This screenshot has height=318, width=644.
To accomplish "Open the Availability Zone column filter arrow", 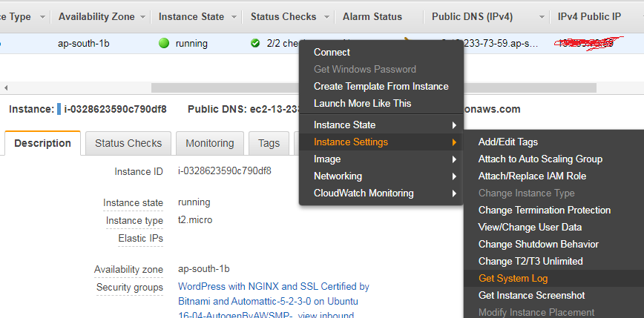I will coord(141,16).
